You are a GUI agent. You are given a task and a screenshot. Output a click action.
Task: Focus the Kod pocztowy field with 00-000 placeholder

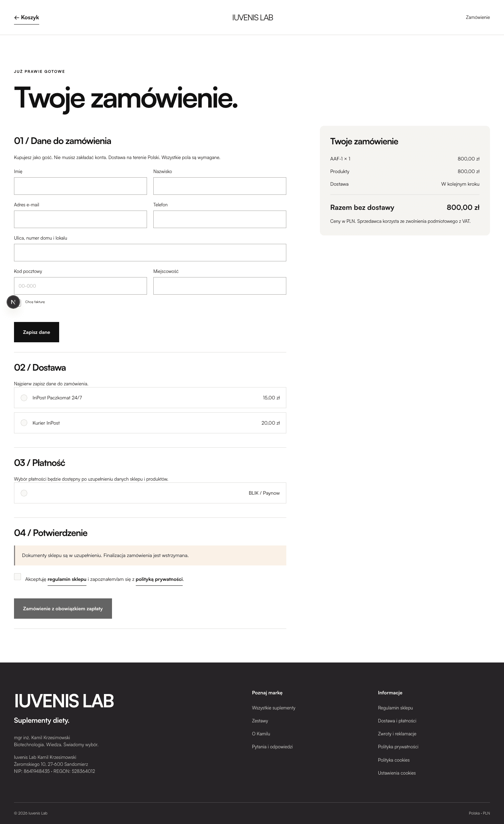80,286
